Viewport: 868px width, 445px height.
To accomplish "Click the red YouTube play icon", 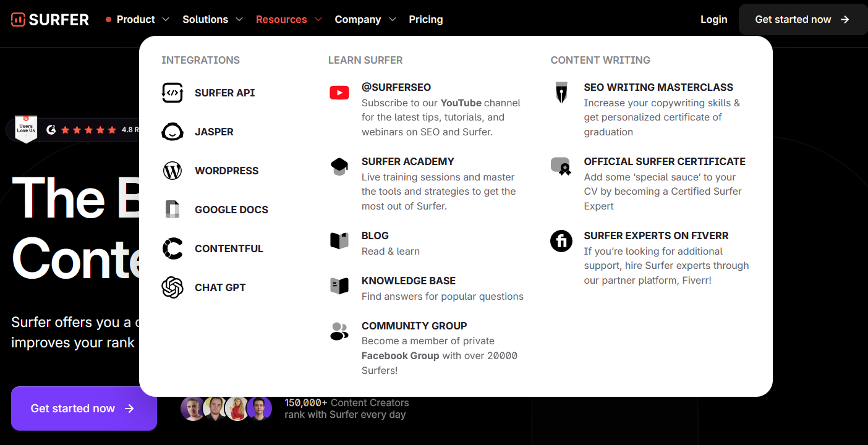I will coord(339,93).
